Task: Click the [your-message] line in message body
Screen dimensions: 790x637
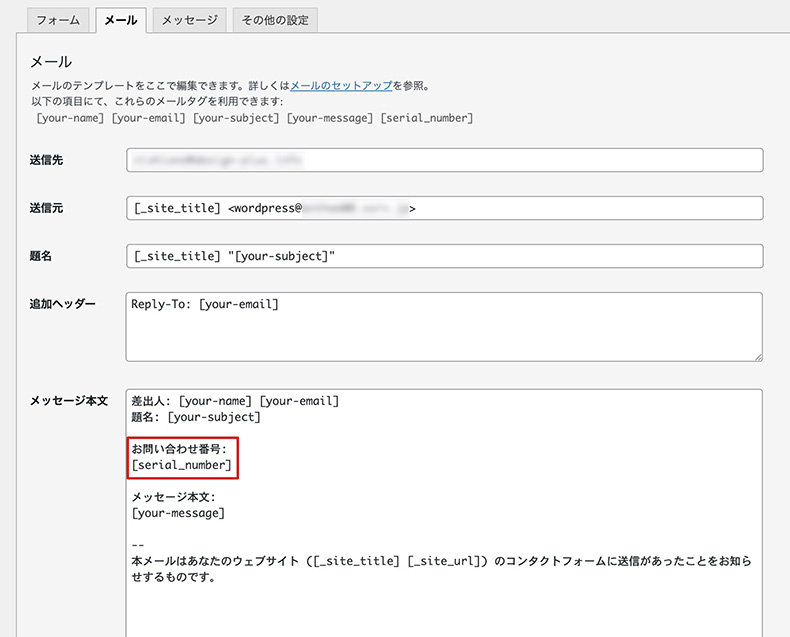Action: coord(178,513)
